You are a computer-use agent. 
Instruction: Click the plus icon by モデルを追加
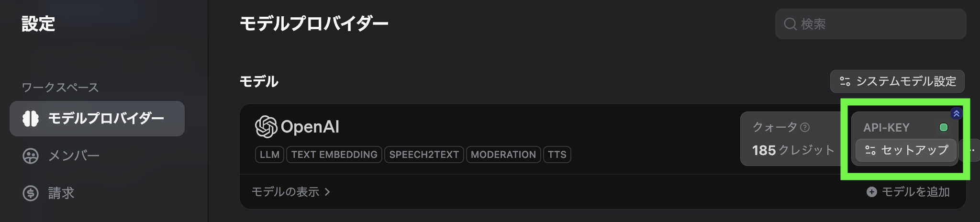[872, 192]
